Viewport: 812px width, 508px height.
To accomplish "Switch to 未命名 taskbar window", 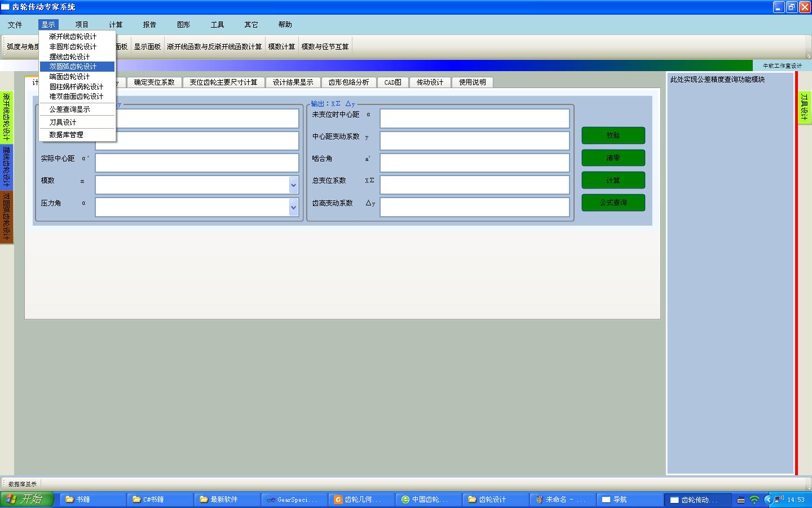I will [562, 500].
